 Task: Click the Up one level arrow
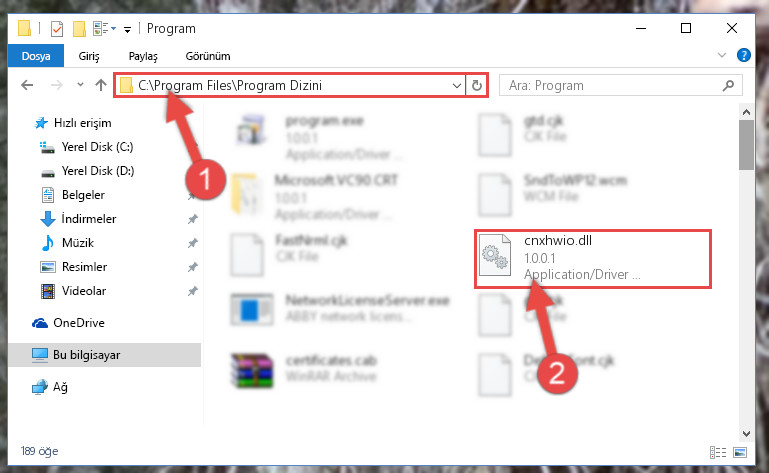(101, 85)
